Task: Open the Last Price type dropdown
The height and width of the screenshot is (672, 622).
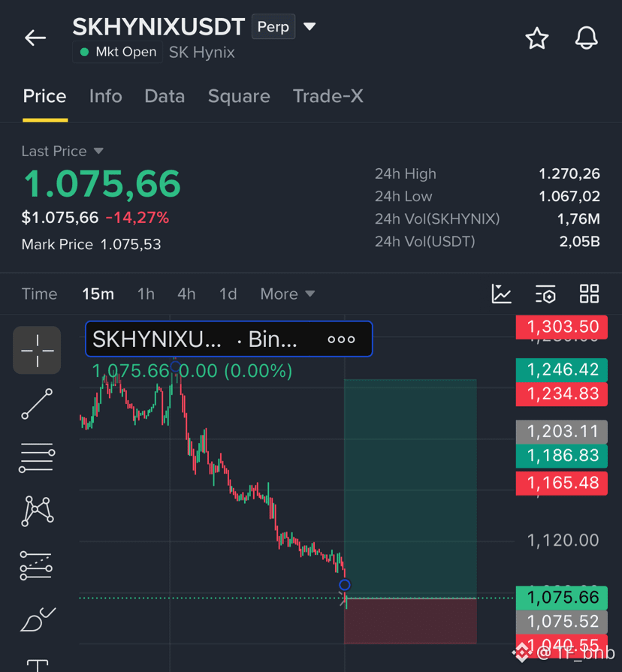Action: point(62,151)
